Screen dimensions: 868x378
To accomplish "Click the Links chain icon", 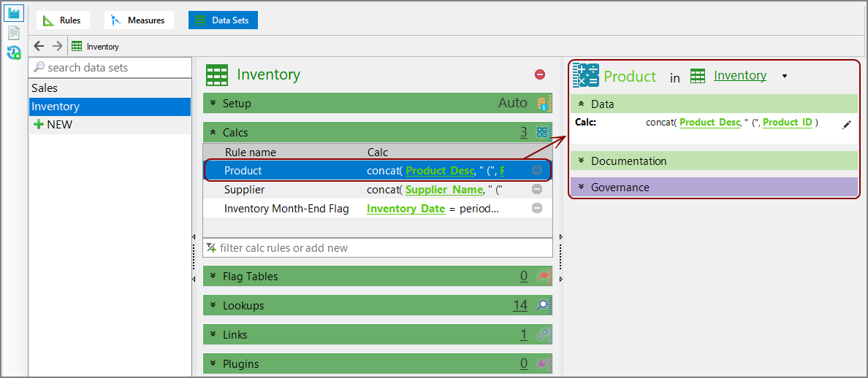I will coord(545,335).
